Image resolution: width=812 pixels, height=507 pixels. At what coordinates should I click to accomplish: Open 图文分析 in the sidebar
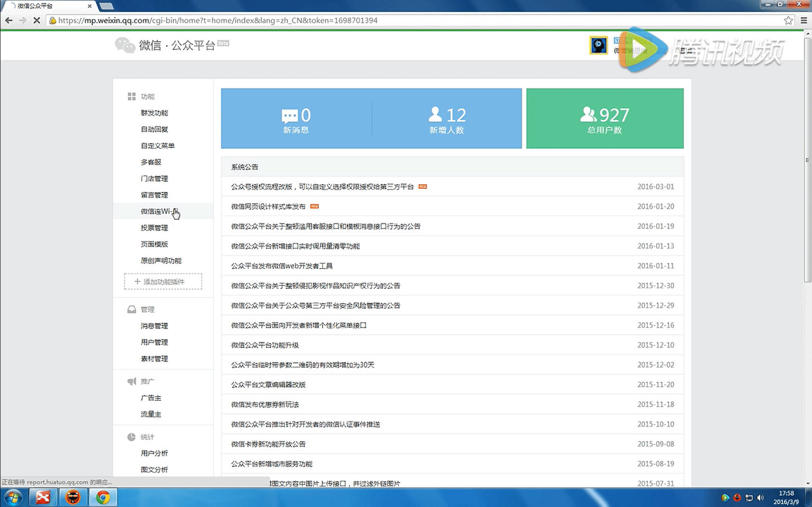(x=154, y=469)
